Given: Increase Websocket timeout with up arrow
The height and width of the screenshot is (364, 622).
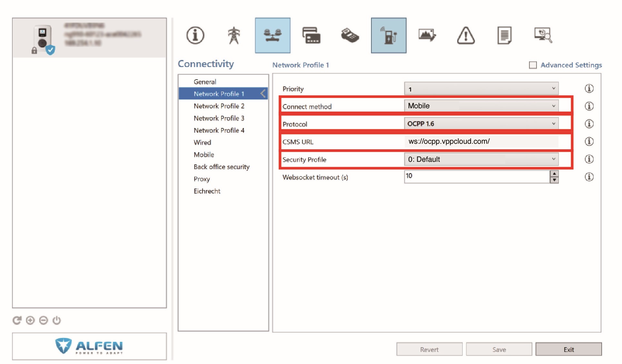Looking at the screenshot, I should [554, 174].
